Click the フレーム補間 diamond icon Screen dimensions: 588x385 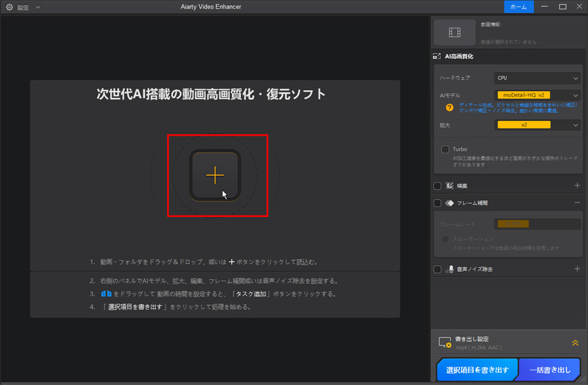pyautogui.click(x=449, y=203)
